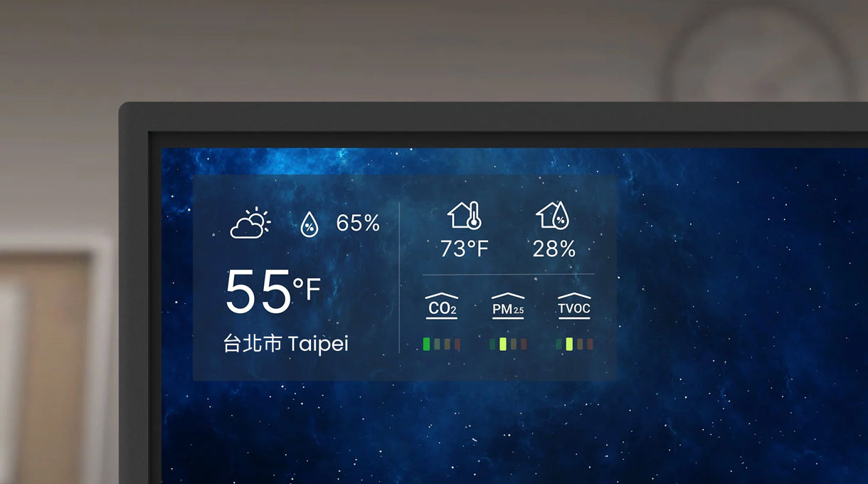The image size is (868, 484).
Task: Choose the TVOC air quality icon
Action: point(574,305)
